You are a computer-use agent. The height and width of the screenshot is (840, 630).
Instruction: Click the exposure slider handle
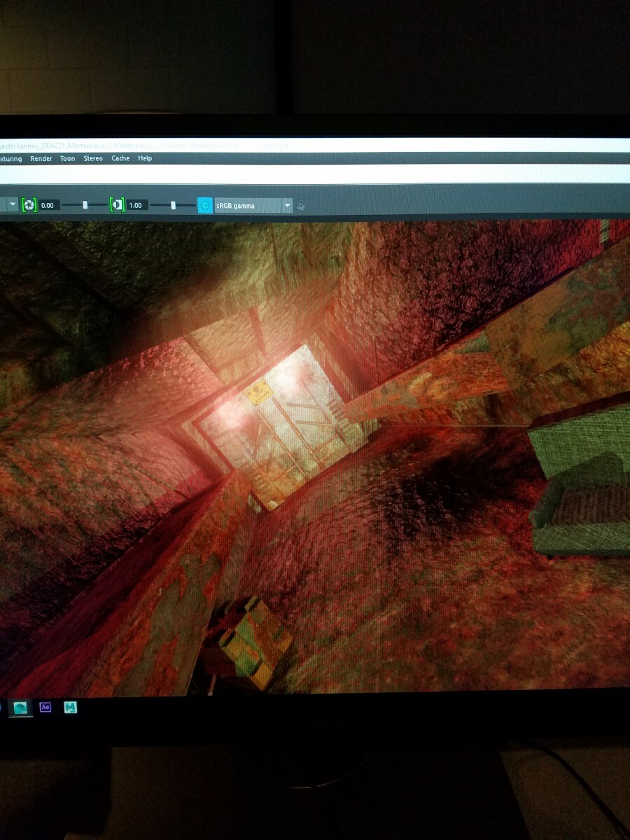[x=85, y=205]
